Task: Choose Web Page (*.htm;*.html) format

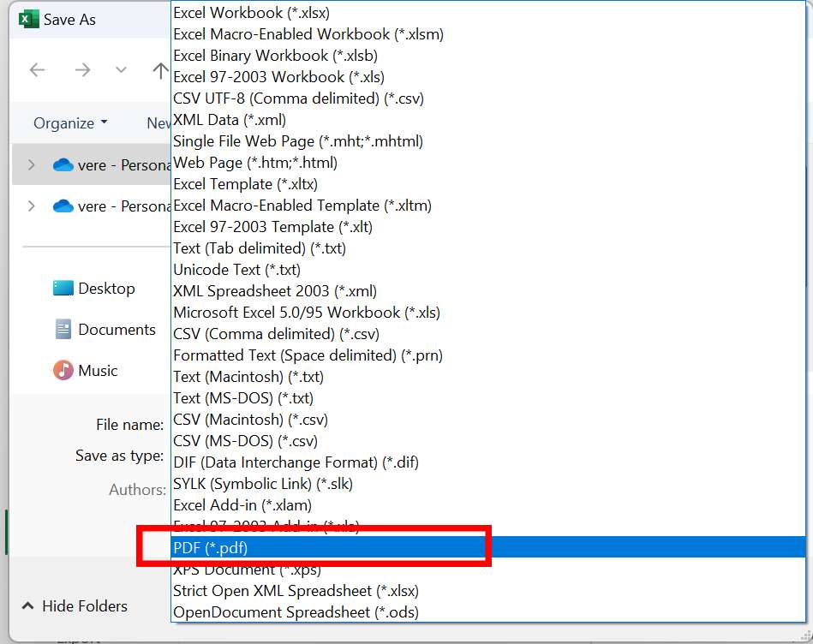Action: [488, 163]
